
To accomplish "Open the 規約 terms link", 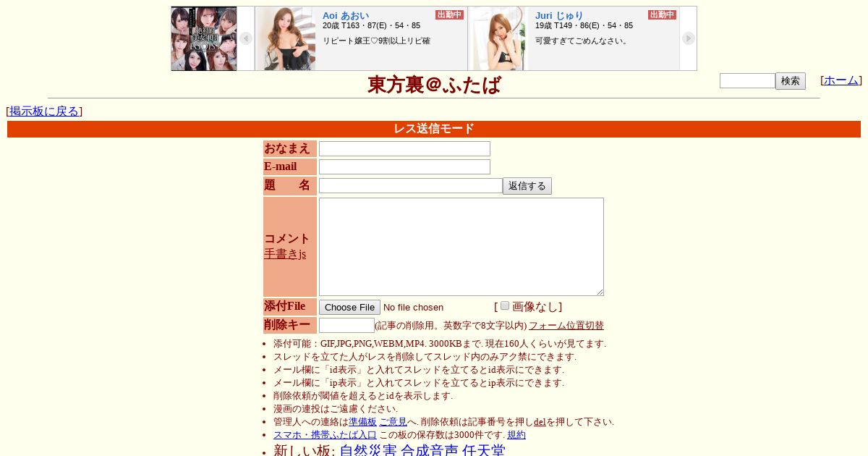I will point(516,435).
